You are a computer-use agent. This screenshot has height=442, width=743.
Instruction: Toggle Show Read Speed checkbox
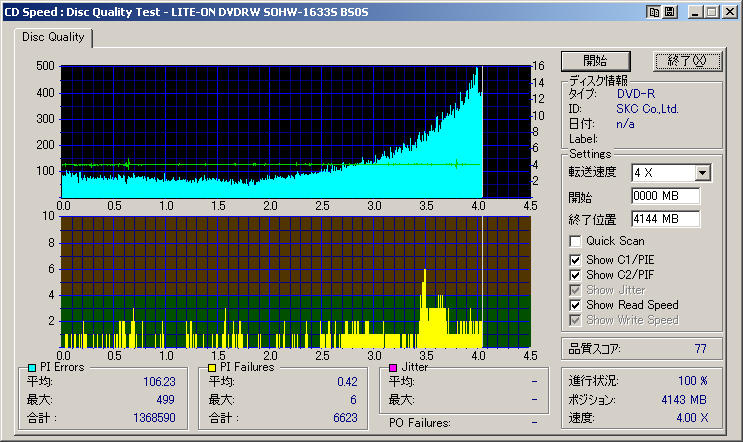575,305
